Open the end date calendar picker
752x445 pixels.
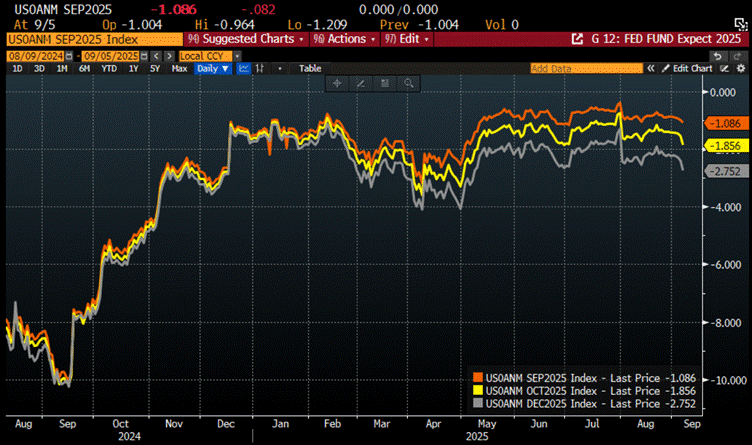click(x=144, y=56)
